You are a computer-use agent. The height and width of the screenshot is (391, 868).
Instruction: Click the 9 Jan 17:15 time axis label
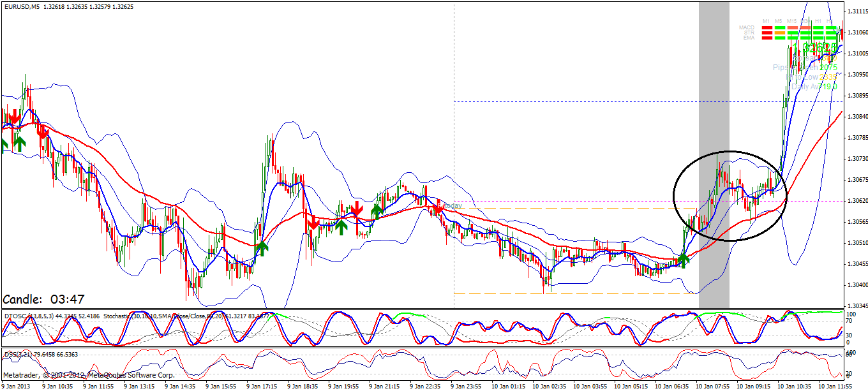pyautogui.click(x=263, y=387)
